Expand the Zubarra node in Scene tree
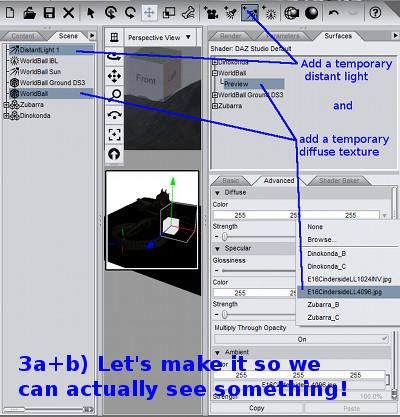This screenshot has height=417, width=400. tap(6, 105)
